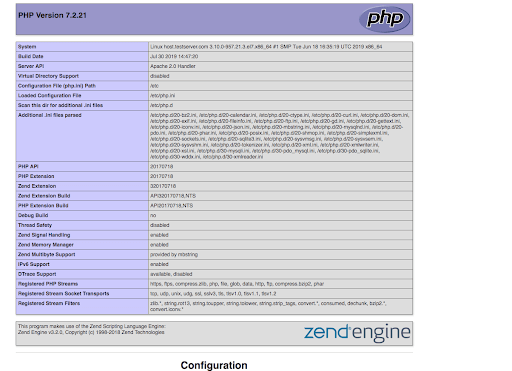Viewport: 512px width, 371px height.
Task: Click the Zend Multibyte Support label
Action: pos(47,254)
